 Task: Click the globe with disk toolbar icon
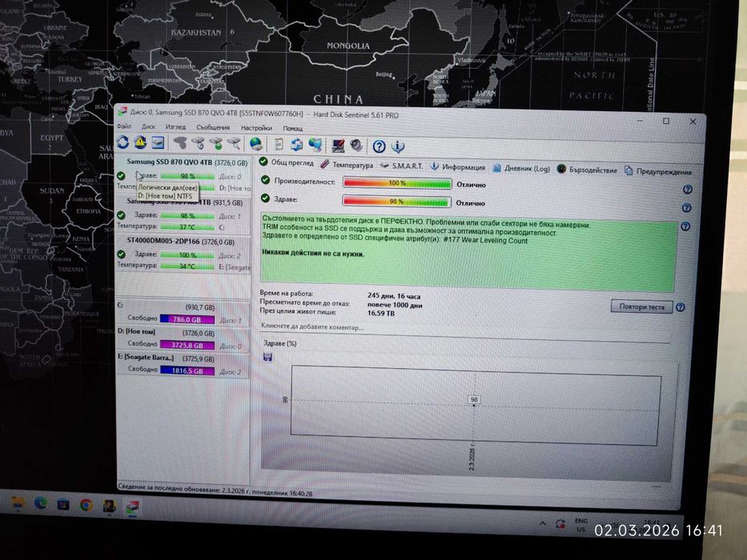256,144
